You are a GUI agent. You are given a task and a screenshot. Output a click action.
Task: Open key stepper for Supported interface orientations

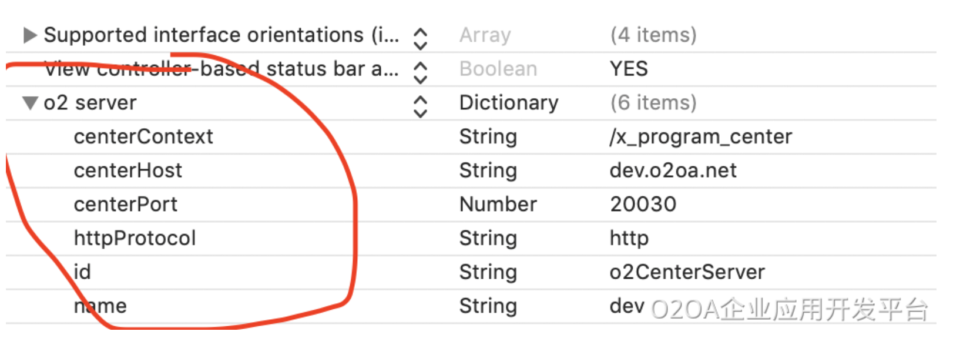click(x=420, y=39)
